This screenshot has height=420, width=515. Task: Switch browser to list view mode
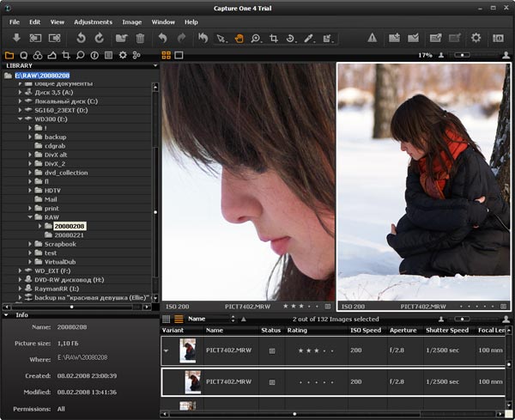pos(179,319)
